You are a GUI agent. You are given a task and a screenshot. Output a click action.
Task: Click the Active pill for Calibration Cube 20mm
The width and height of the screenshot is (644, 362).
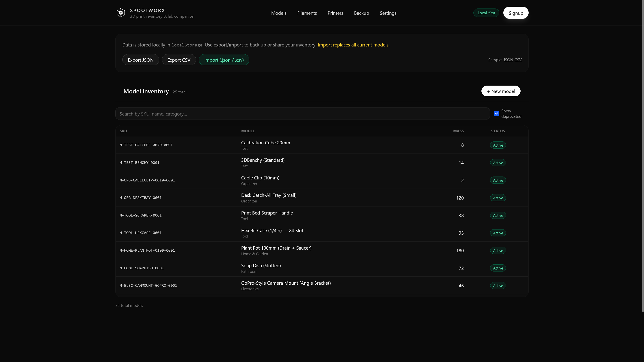coord(498,145)
